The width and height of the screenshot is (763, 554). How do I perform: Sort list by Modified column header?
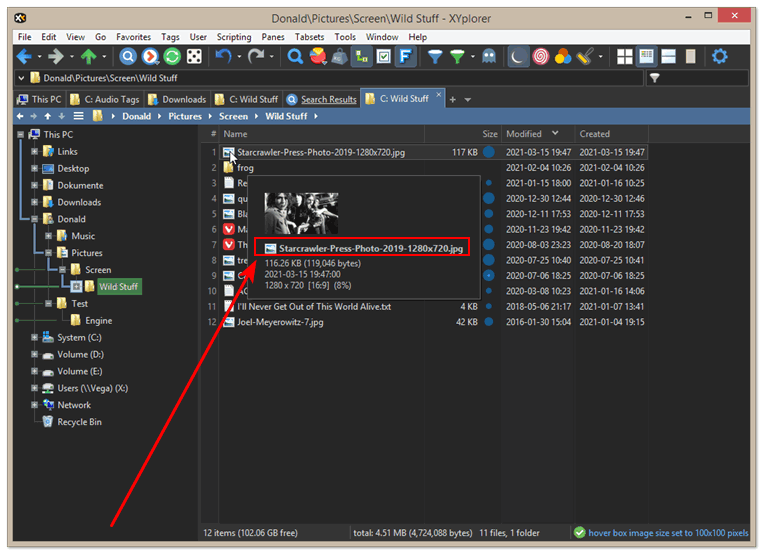[523, 134]
